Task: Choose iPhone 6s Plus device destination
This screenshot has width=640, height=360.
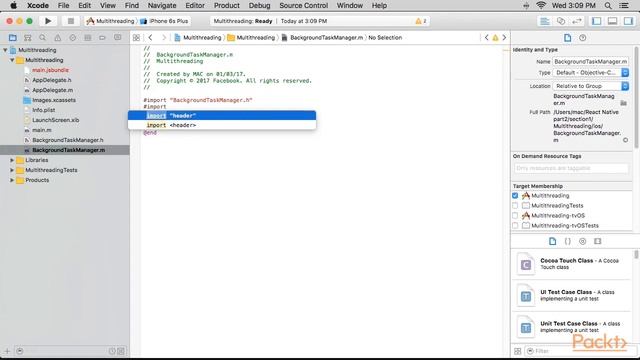Action: (164, 21)
